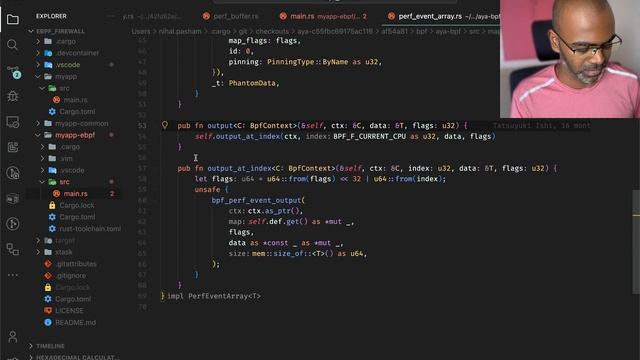
Task: Expand the .devcontainer folder
Action: pos(38,53)
